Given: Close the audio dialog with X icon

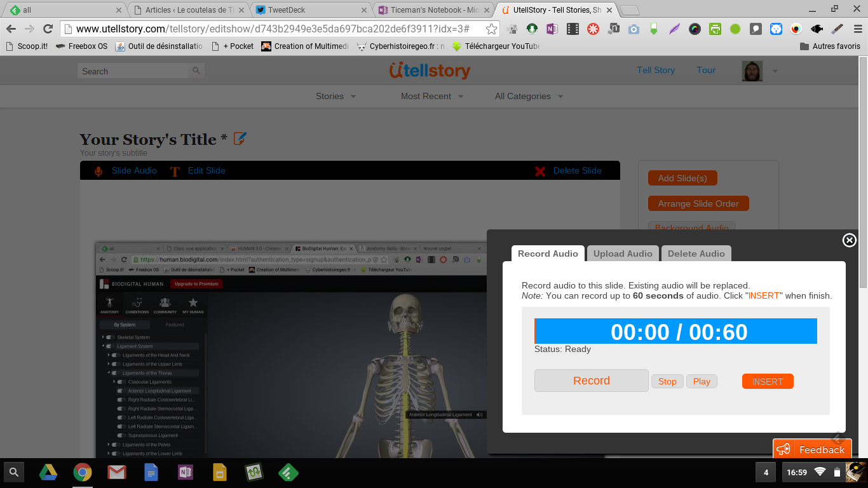Looking at the screenshot, I should [x=849, y=240].
